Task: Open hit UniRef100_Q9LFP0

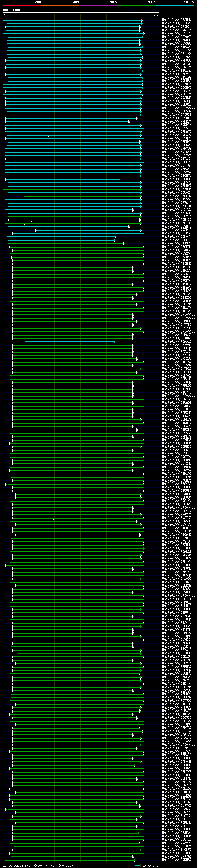Action: click(177, 162)
